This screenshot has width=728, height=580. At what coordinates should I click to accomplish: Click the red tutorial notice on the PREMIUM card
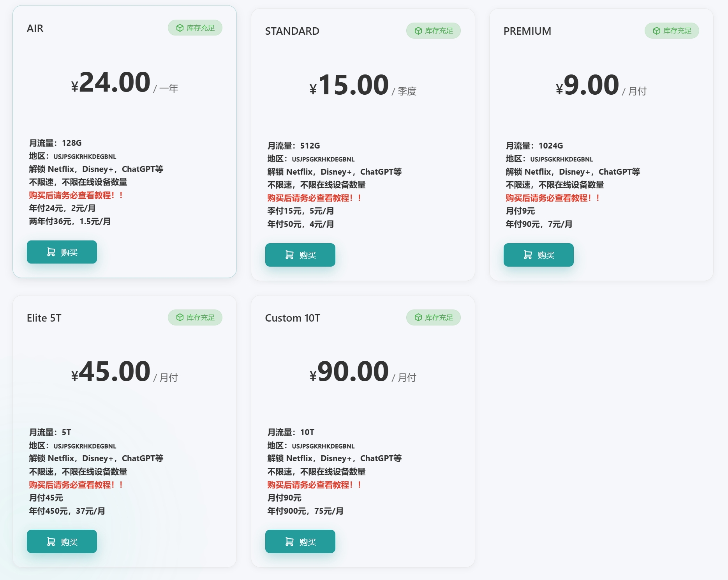(x=553, y=198)
